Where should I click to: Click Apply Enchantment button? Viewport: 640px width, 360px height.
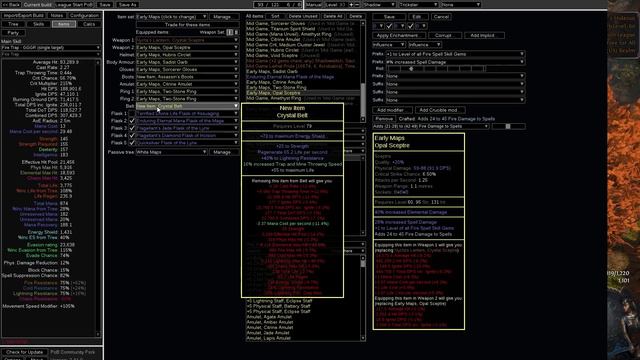pyautogui.click(x=398, y=36)
